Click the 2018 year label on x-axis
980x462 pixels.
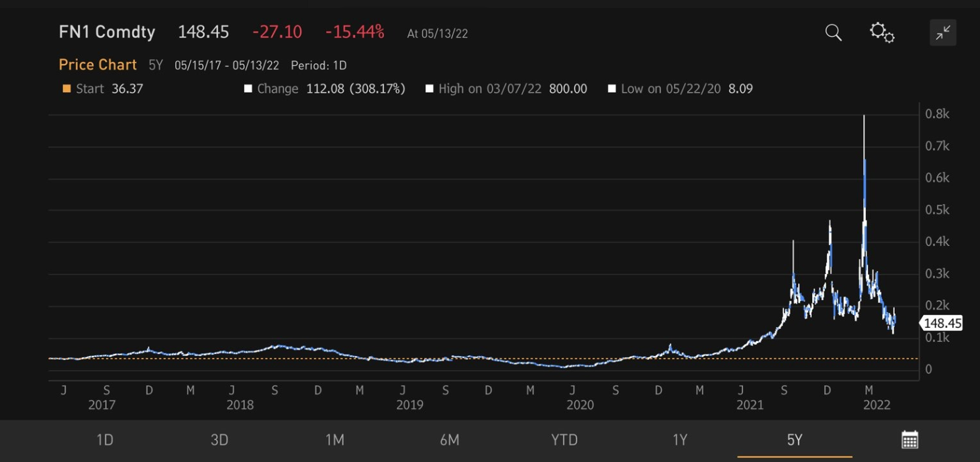click(240, 405)
